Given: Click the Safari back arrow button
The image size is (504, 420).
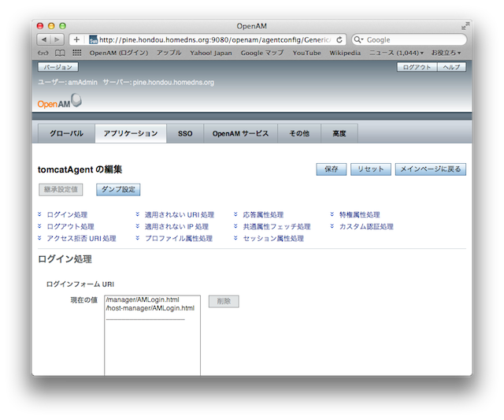Looking at the screenshot, I should coord(44,39).
